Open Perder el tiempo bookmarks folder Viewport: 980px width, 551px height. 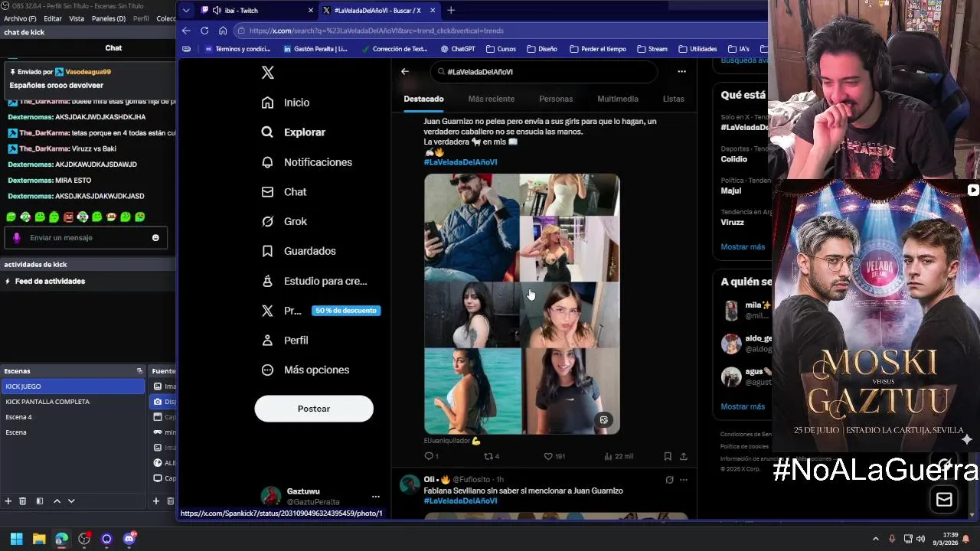598,49
